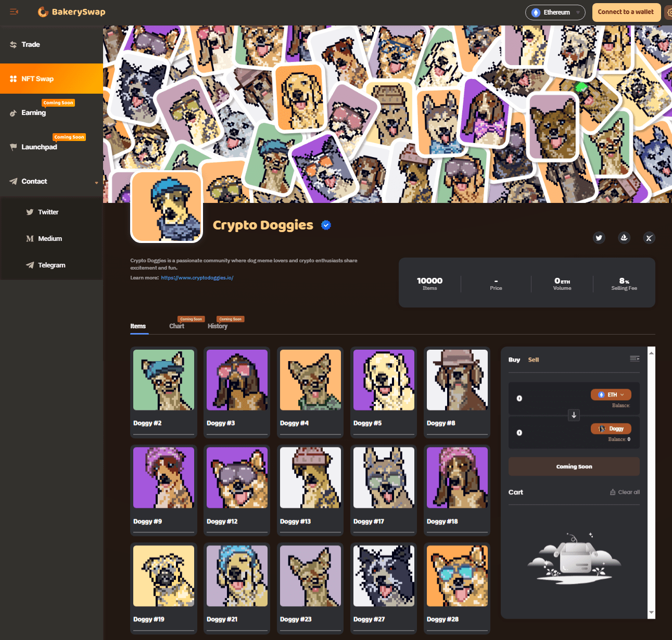Select NFT Swap in the sidebar
672x640 pixels.
coord(52,79)
